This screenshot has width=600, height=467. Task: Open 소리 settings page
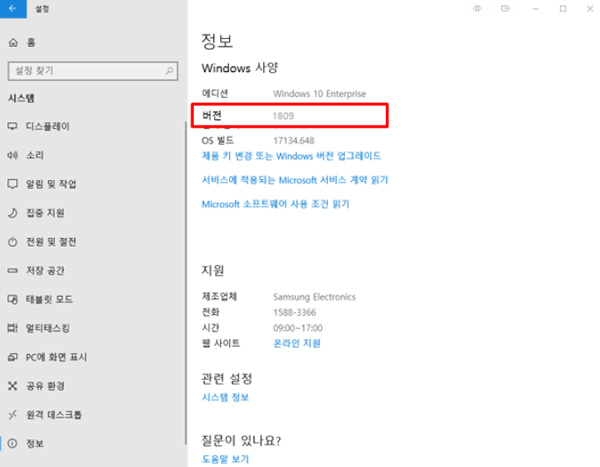click(35, 155)
